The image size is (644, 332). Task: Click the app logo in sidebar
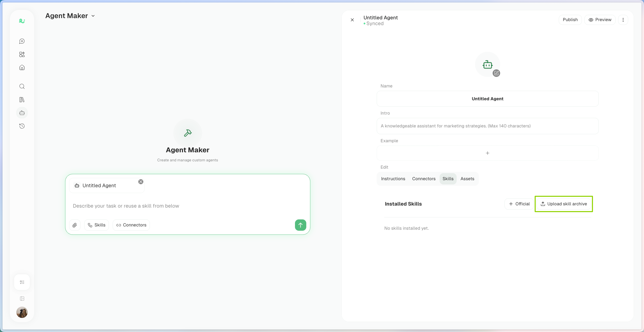tap(22, 21)
